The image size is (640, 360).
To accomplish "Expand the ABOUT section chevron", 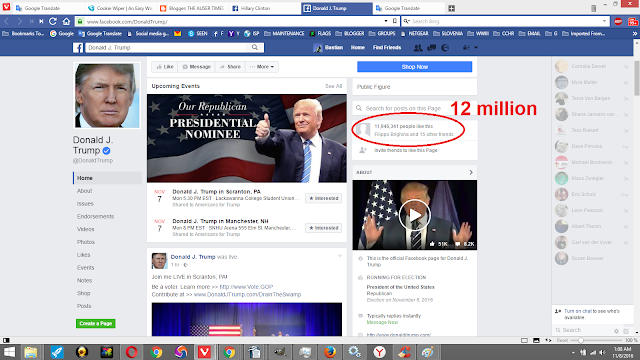I will tap(471, 172).
